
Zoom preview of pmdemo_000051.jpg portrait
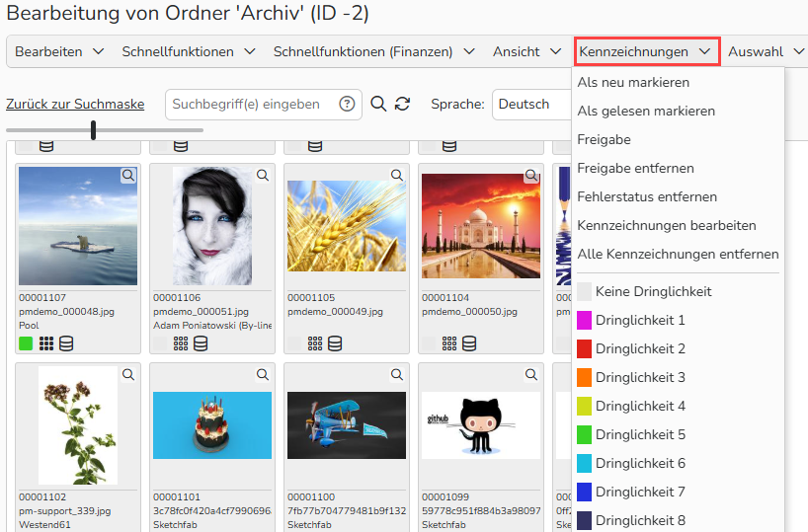tap(263, 175)
